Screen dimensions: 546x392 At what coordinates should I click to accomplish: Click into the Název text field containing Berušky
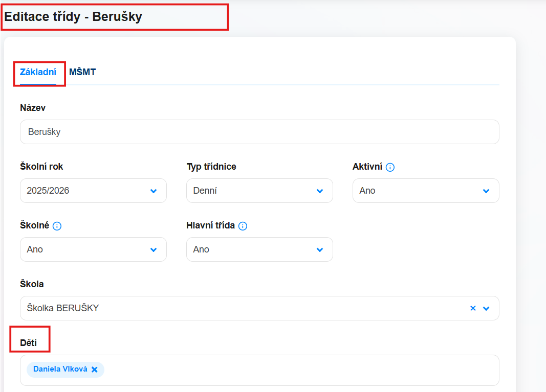click(259, 132)
